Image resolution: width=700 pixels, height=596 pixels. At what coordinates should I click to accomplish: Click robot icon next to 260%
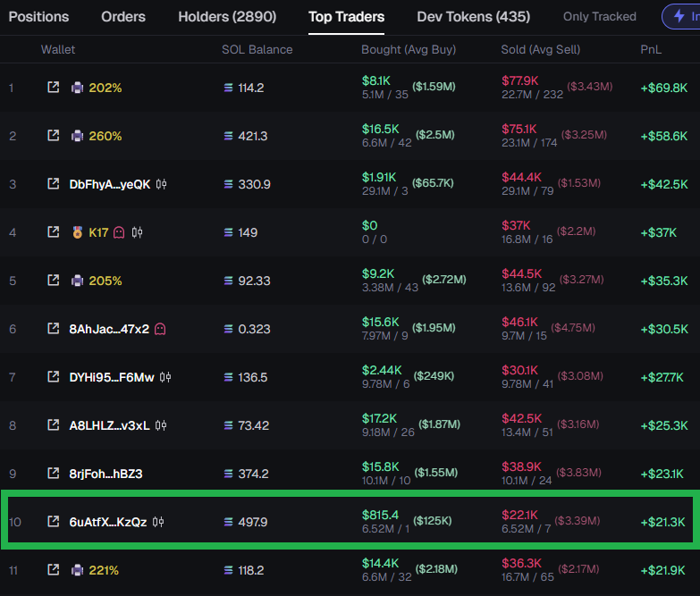[x=77, y=136]
